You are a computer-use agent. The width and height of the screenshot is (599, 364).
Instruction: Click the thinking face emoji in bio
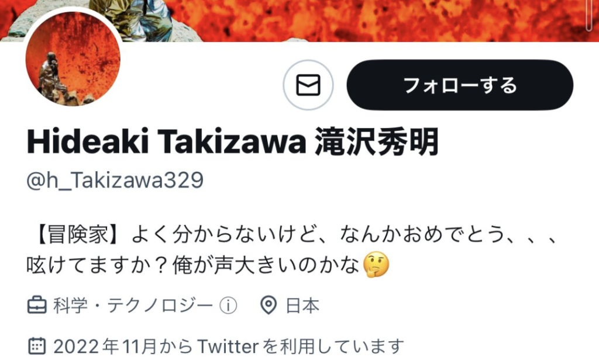(376, 265)
